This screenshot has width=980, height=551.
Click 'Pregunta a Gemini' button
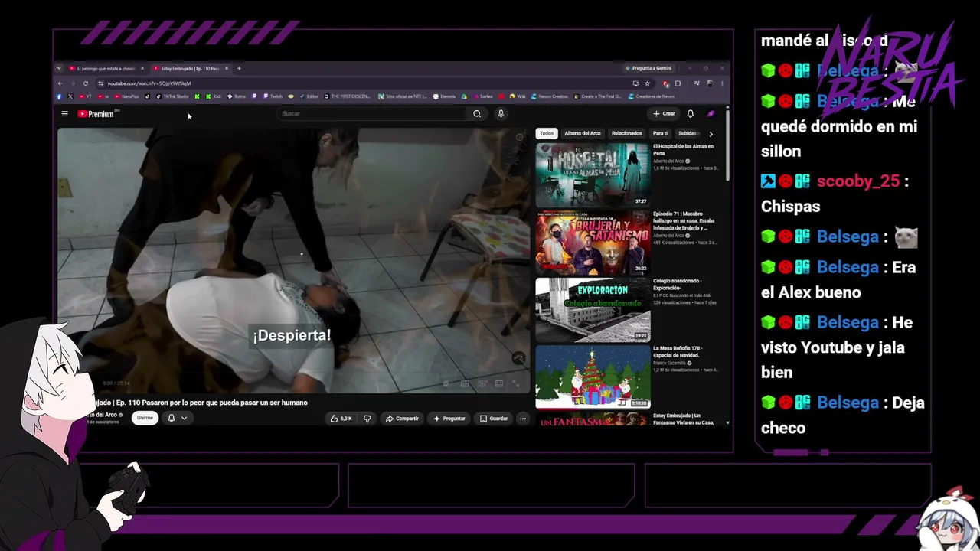[648, 68]
